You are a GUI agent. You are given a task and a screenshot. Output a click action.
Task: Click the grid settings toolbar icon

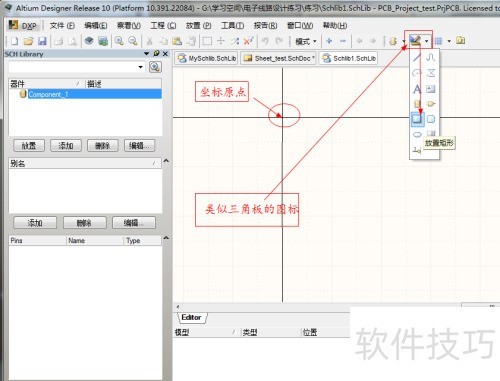438,41
